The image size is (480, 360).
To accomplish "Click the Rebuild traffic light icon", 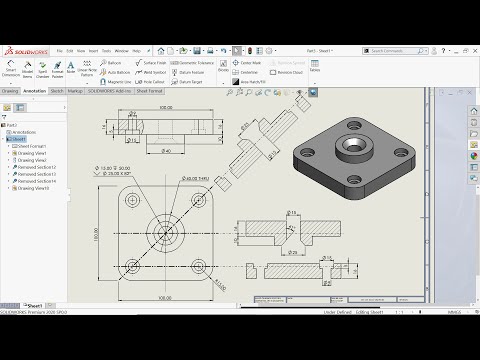I will click(250, 51).
